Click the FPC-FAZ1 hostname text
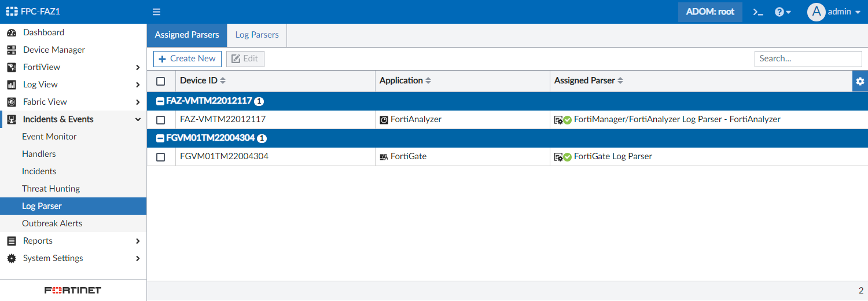 pyautogui.click(x=41, y=12)
